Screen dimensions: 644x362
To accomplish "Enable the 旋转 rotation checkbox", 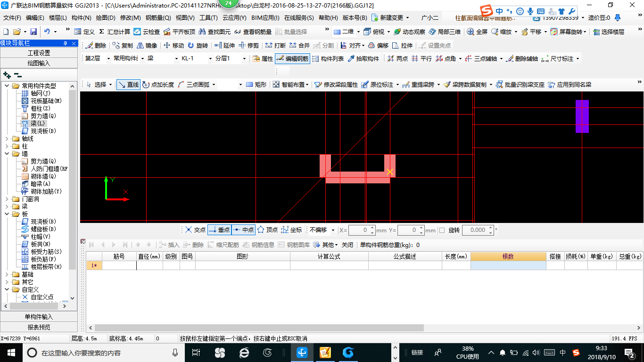I will point(442,230).
